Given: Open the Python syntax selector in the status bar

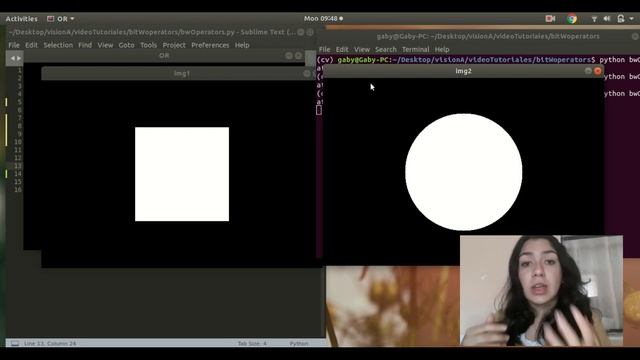Looking at the screenshot, I should coord(299,343).
